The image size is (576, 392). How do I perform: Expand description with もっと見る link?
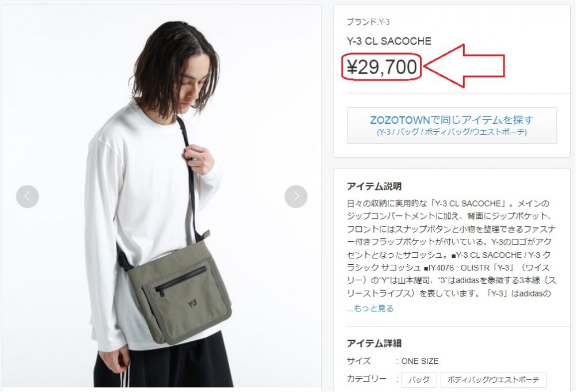[x=370, y=309]
